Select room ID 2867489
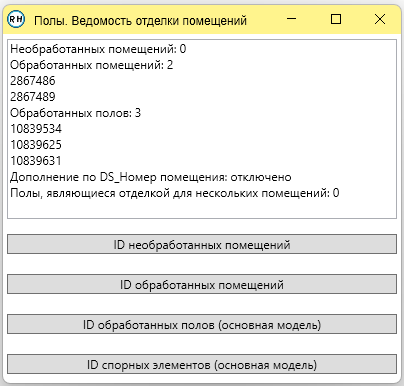 pos(33,97)
